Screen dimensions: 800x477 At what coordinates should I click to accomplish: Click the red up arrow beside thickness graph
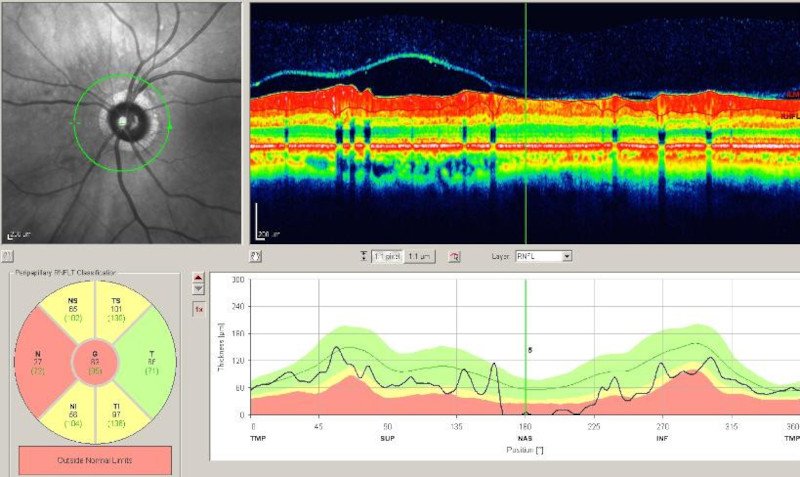[197, 277]
